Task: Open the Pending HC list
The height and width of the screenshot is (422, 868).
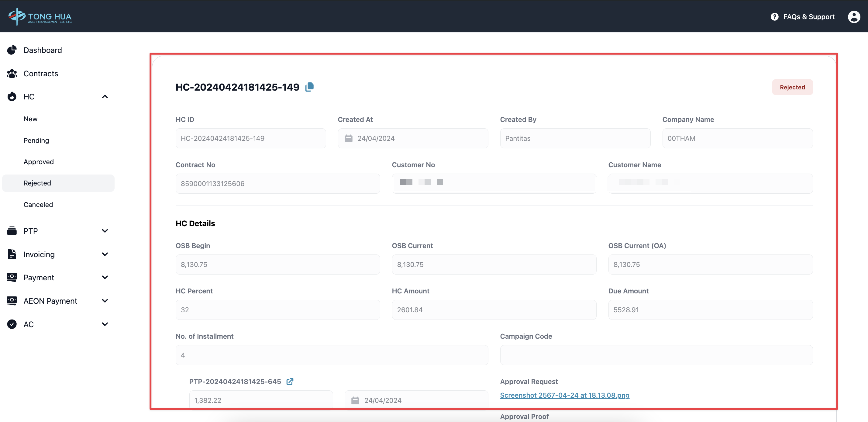Action: 36,140
